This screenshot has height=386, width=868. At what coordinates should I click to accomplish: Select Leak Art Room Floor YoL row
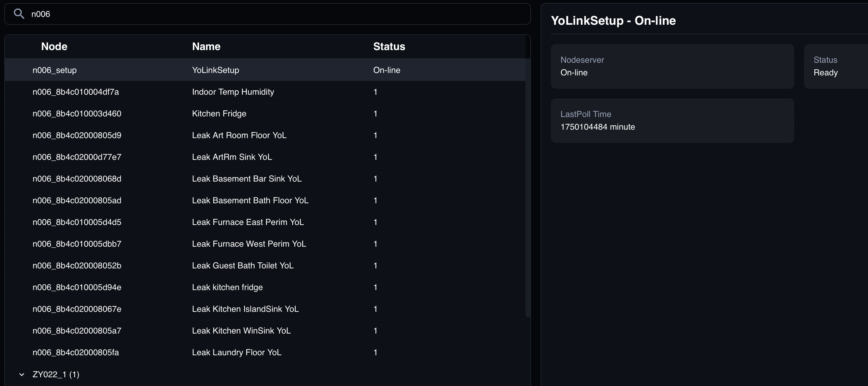239,135
